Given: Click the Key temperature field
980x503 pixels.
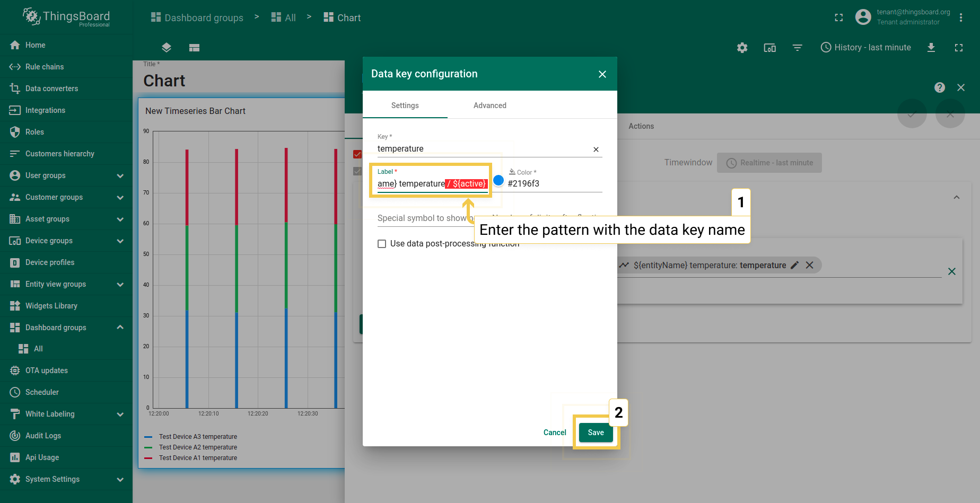Looking at the screenshot, I should (483, 149).
